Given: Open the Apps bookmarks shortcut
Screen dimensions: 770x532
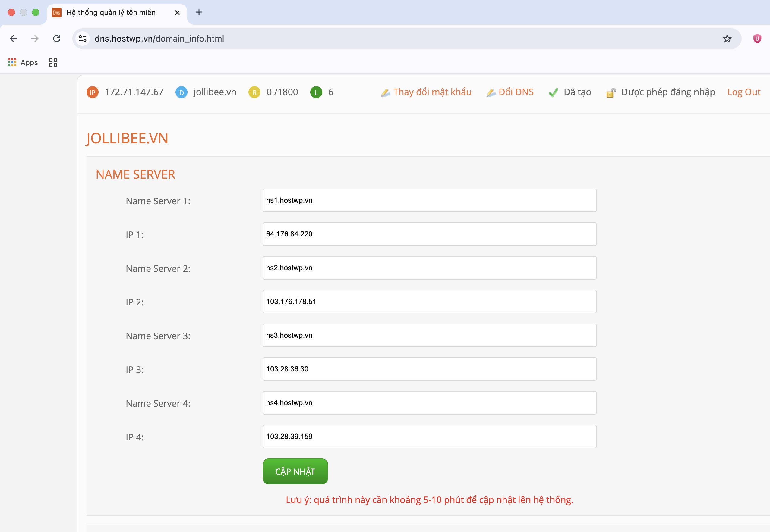Looking at the screenshot, I should pyautogui.click(x=23, y=63).
